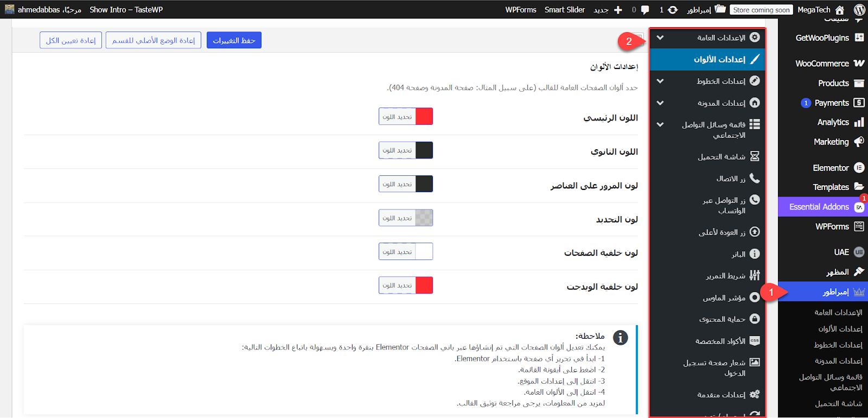
Task: Open إمبراطور item in admin bar
Action: (x=706, y=10)
